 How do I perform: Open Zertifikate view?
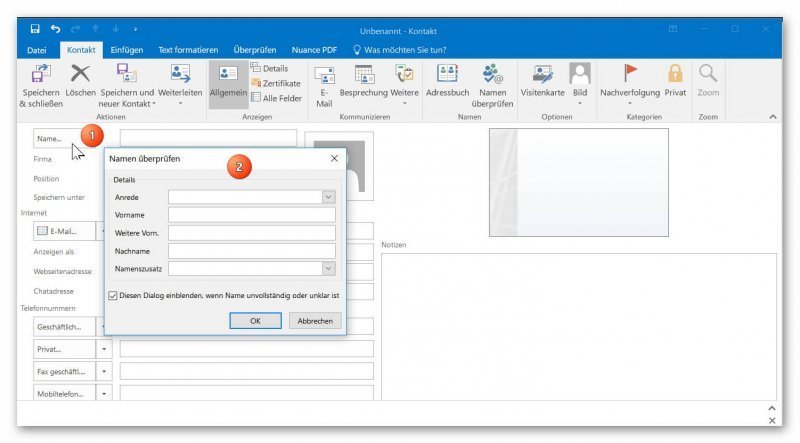pyautogui.click(x=276, y=83)
